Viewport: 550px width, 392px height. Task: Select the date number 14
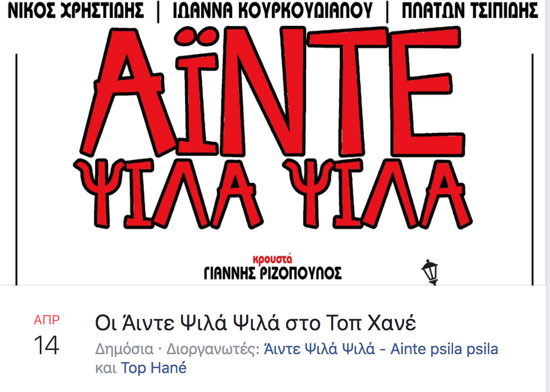click(x=46, y=346)
